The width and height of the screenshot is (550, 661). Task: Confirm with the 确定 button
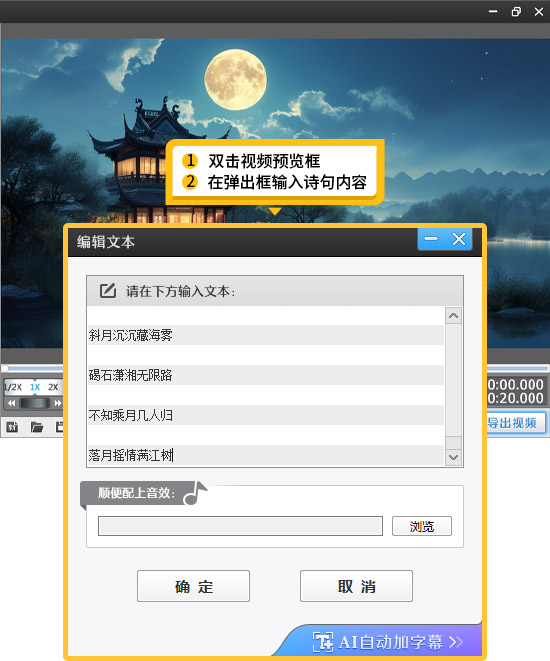pyautogui.click(x=193, y=586)
